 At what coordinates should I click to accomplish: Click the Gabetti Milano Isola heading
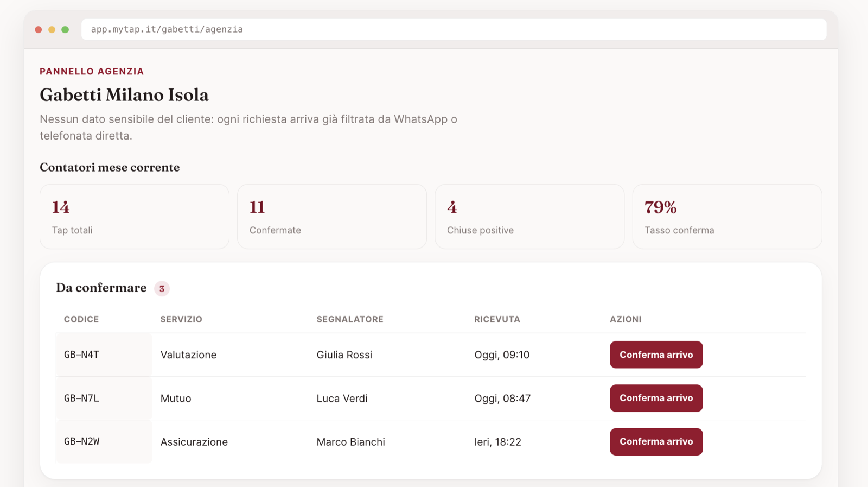click(x=124, y=94)
